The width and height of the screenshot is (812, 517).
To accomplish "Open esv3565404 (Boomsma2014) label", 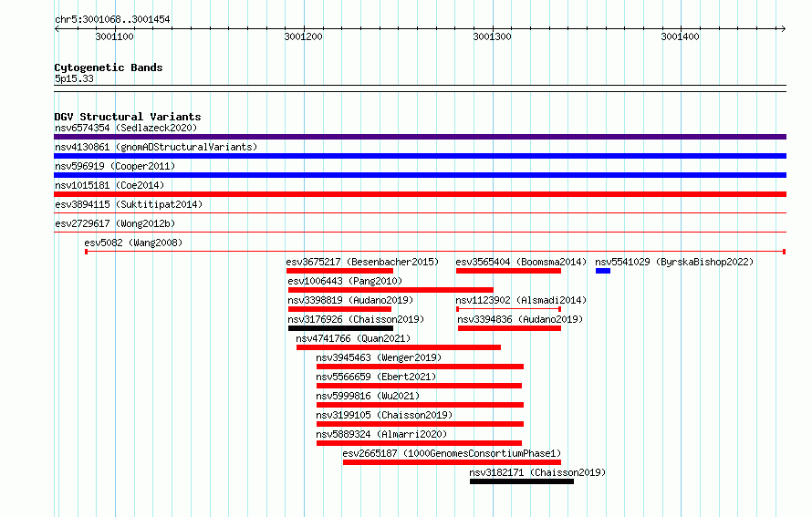I will [521, 262].
